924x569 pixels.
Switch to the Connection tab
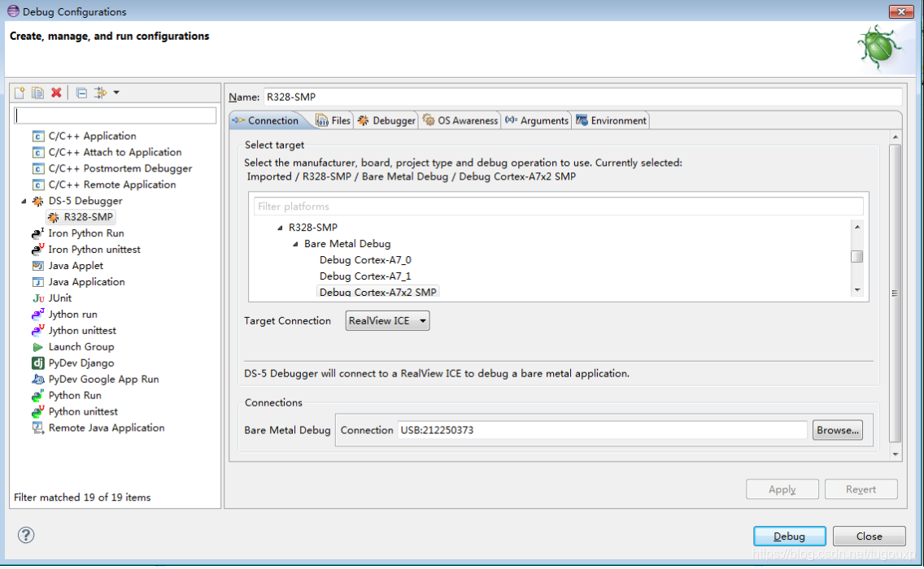[x=266, y=120]
